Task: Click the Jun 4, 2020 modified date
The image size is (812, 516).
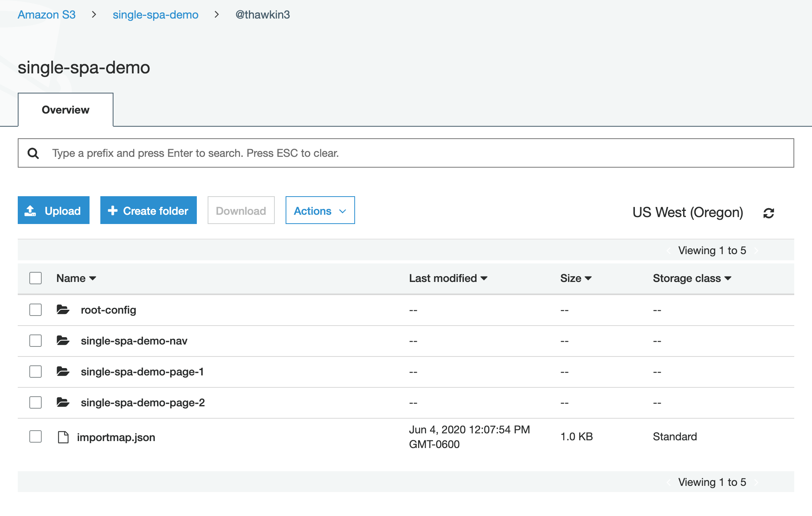Action: (x=469, y=437)
